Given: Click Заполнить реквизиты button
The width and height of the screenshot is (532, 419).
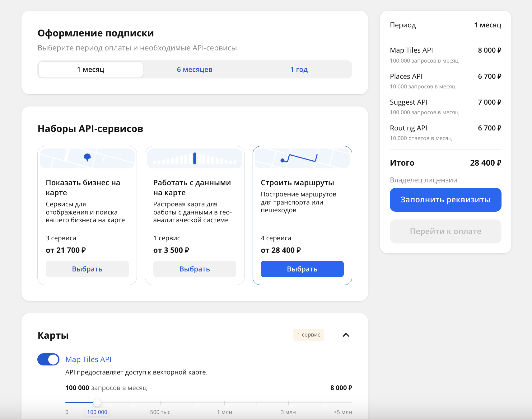Looking at the screenshot, I should (x=445, y=200).
